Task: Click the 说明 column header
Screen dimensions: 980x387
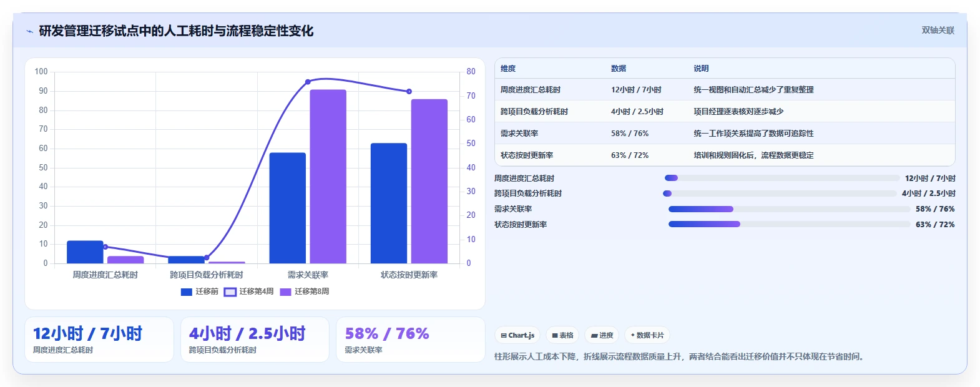Action: point(701,69)
